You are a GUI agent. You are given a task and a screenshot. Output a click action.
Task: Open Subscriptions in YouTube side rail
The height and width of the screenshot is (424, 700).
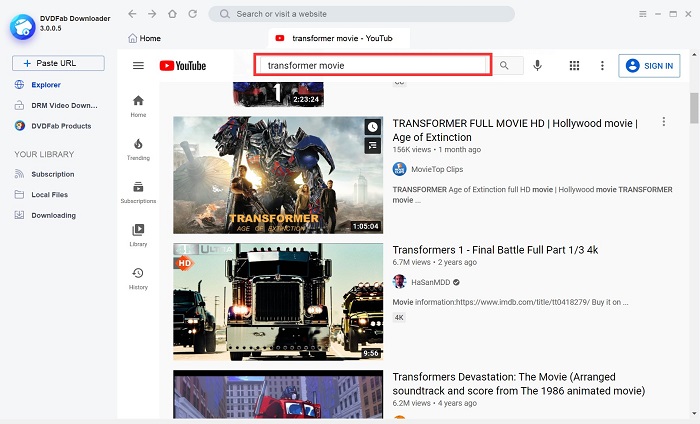pyautogui.click(x=138, y=192)
